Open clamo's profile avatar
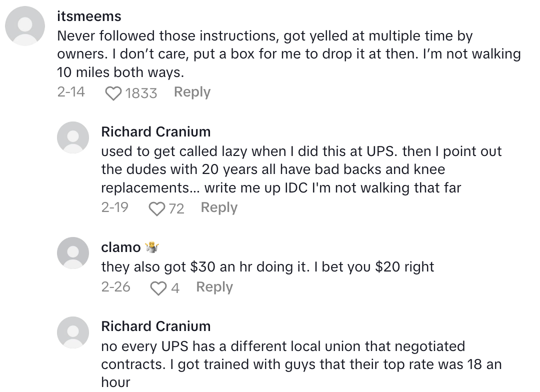Viewport: 540px width, 392px height. 73,252
